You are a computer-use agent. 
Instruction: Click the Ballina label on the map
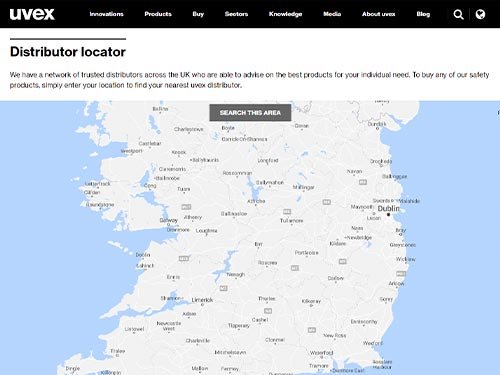160,109
